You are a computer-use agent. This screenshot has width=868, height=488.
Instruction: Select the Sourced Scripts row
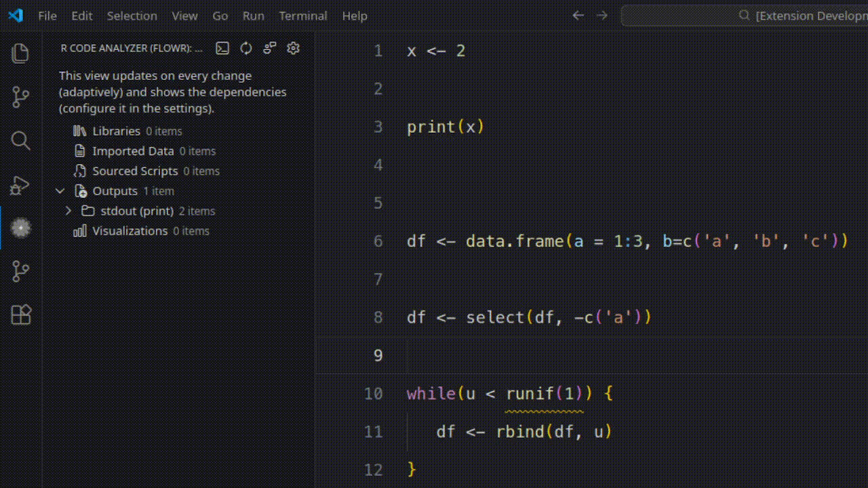pos(179,171)
